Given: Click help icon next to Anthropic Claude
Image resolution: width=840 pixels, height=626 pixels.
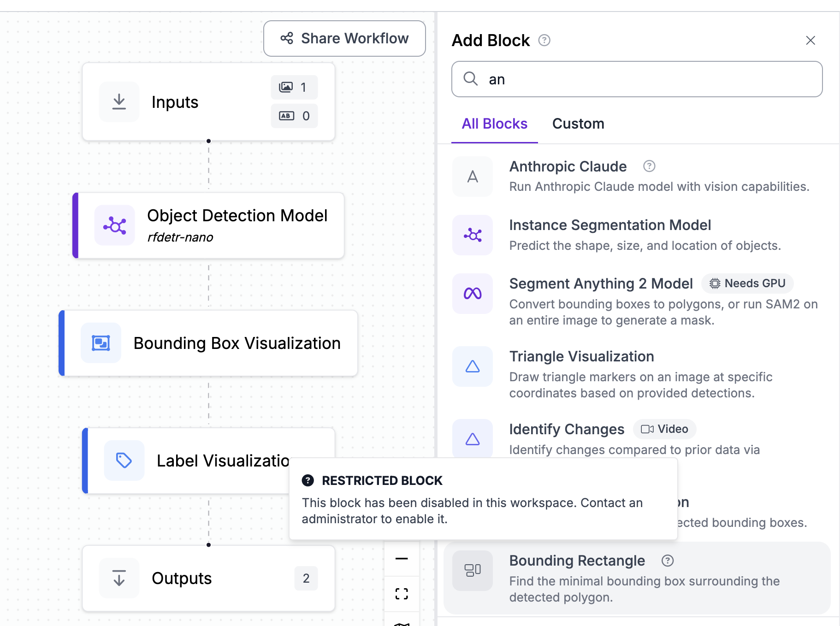Looking at the screenshot, I should click(x=649, y=166).
